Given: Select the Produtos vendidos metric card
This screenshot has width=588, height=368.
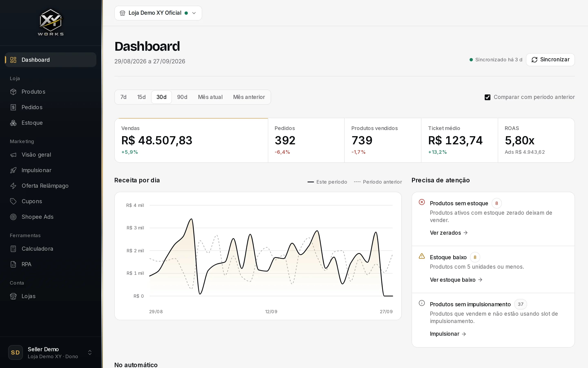Looking at the screenshot, I should [383, 140].
